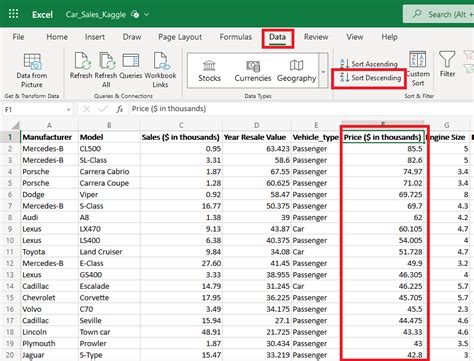Select the Geography data type
The image size is (474, 361).
(x=296, y=71)
